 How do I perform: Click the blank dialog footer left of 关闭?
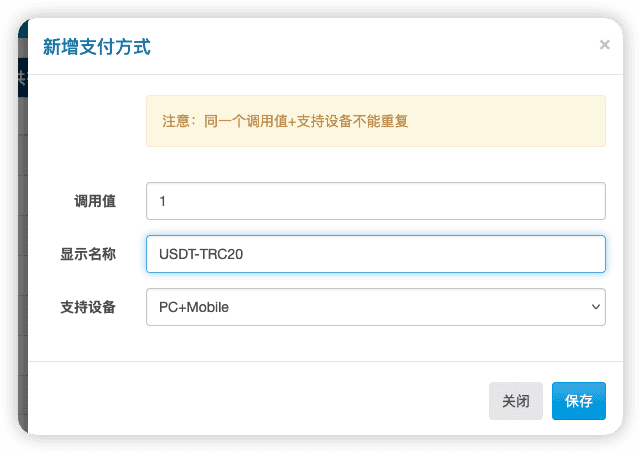pyautogui.click(x=258, y=401)
